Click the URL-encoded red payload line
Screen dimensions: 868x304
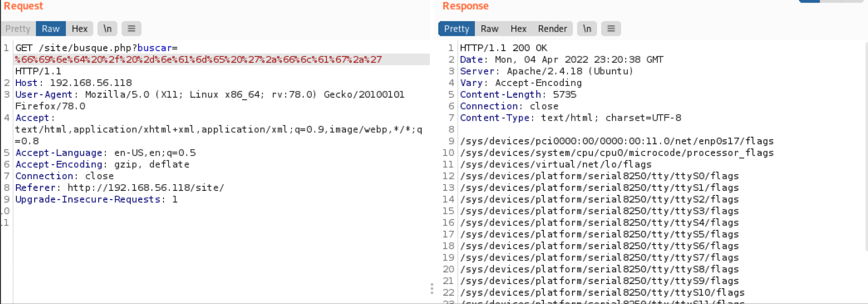click(198, 60)
